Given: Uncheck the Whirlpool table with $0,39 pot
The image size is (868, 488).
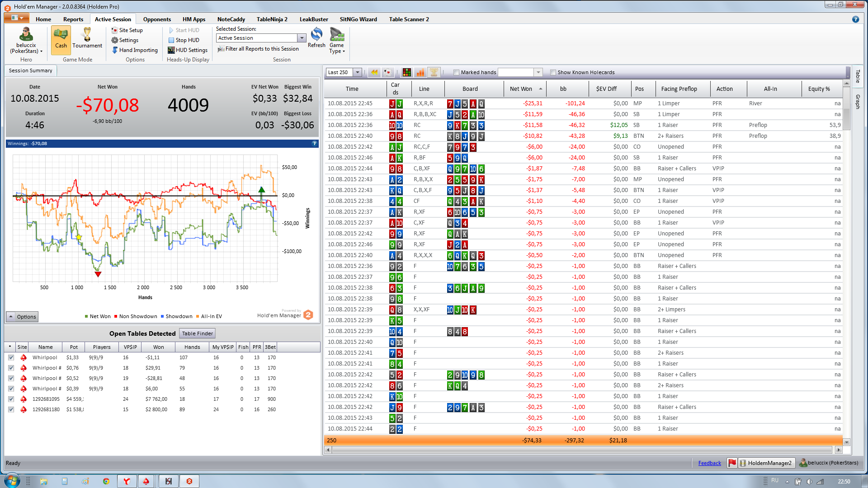Looking at the screenshot, I should [x=11, y=389].
